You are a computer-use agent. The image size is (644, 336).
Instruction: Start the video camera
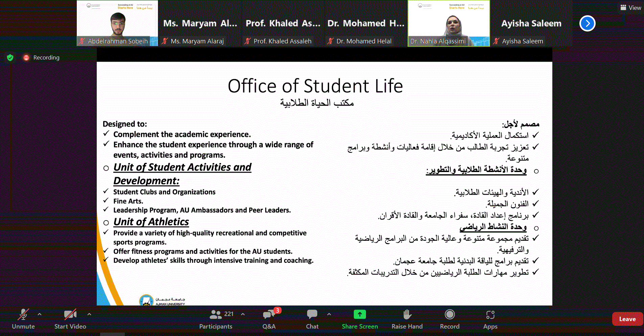tap(70, 315)
